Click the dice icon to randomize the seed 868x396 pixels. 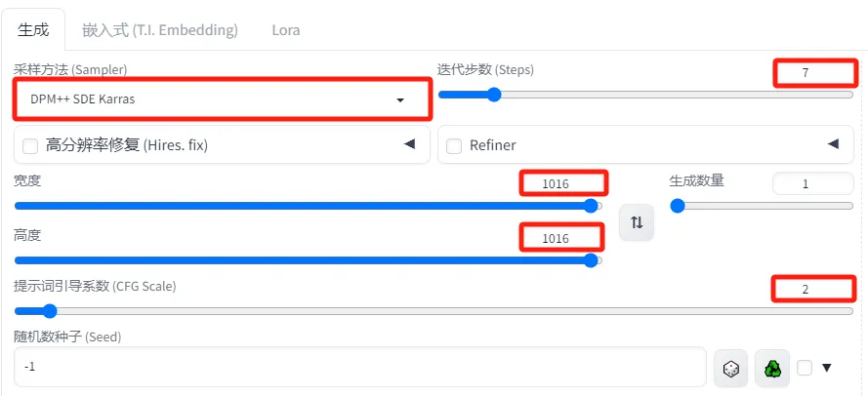coord(730,368)
